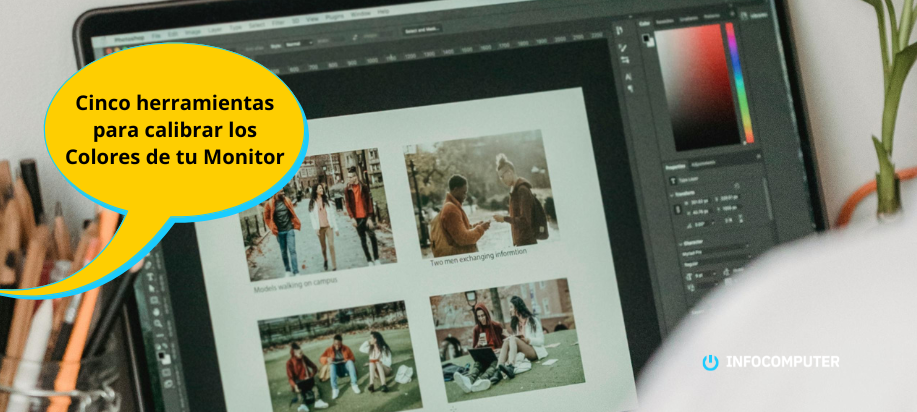Select the Hand tool in left toolbar
This screenshot has width=917, height=412.
point(158,310)
